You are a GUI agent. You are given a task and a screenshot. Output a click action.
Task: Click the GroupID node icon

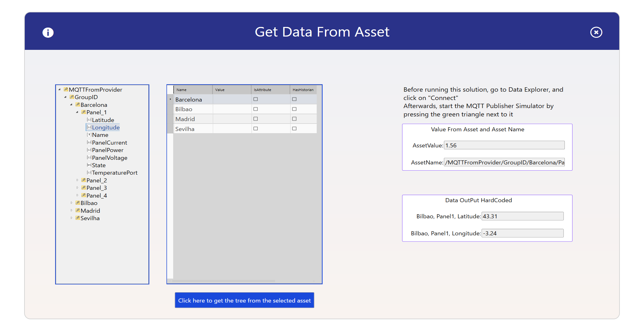72,97
